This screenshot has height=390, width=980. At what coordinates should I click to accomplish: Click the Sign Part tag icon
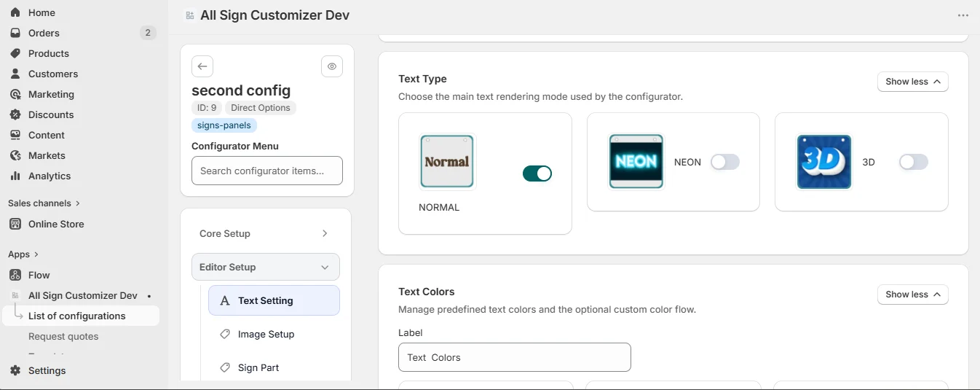[225, 367]
